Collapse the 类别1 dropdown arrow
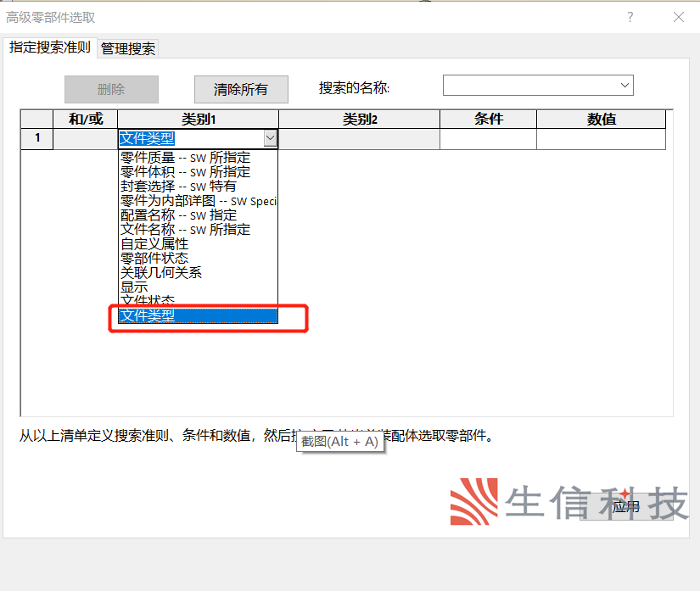The image size is (700, 591). pyautogui.click(x=270, y=138)
